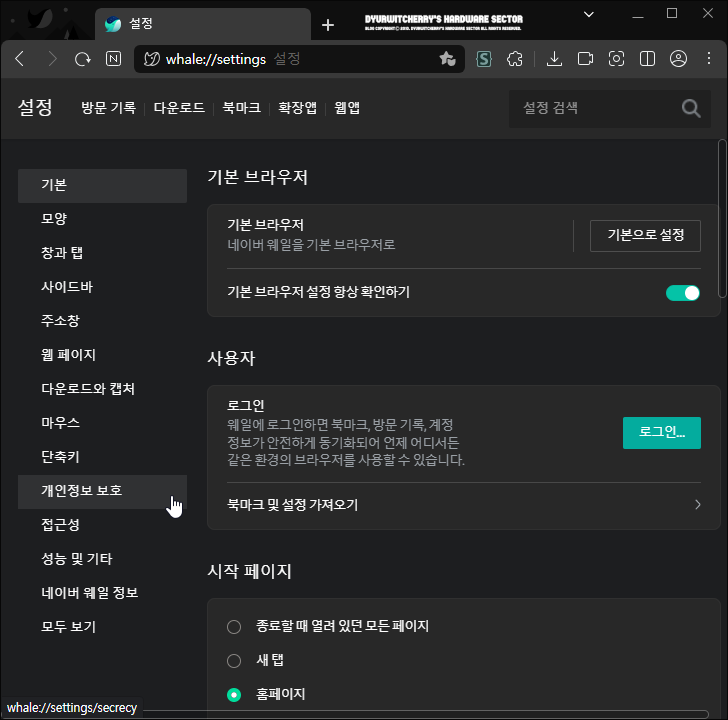The width and height of the screenshot is (728, 720).
Task: Open 개인정보 보호 settings section
Action: 102,492
